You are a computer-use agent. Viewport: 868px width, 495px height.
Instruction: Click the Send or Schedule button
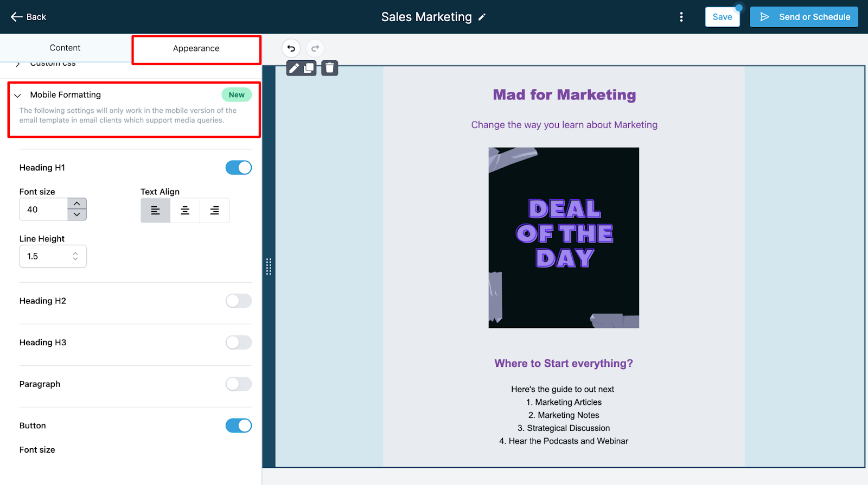click(x=804, y=17)
